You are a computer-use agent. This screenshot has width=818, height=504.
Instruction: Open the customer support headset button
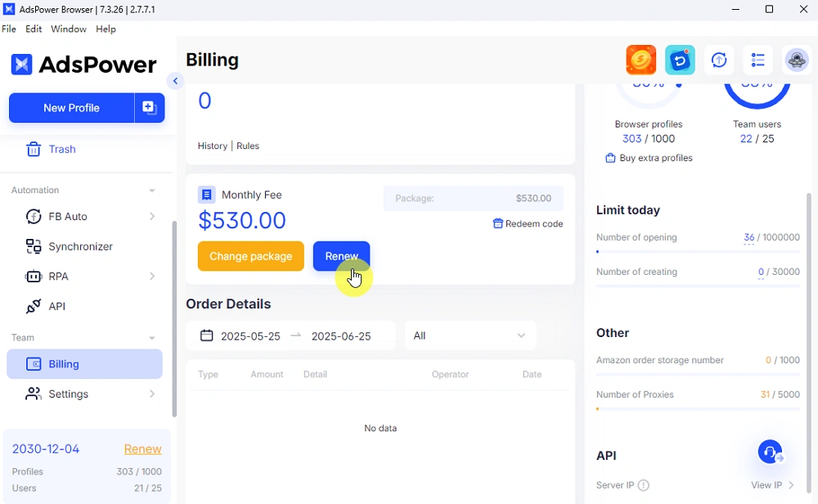770,452
